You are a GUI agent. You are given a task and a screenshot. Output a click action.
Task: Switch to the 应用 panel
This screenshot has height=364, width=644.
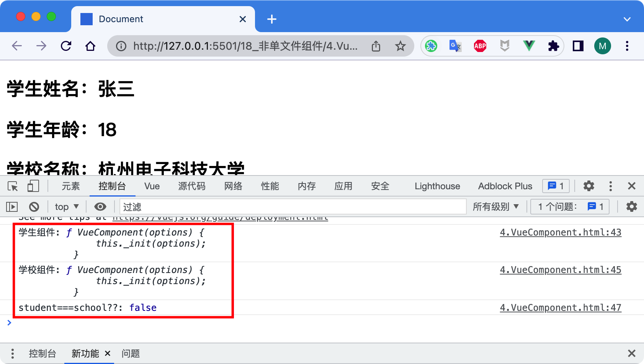pyautogui.click(x=343, y=186)
